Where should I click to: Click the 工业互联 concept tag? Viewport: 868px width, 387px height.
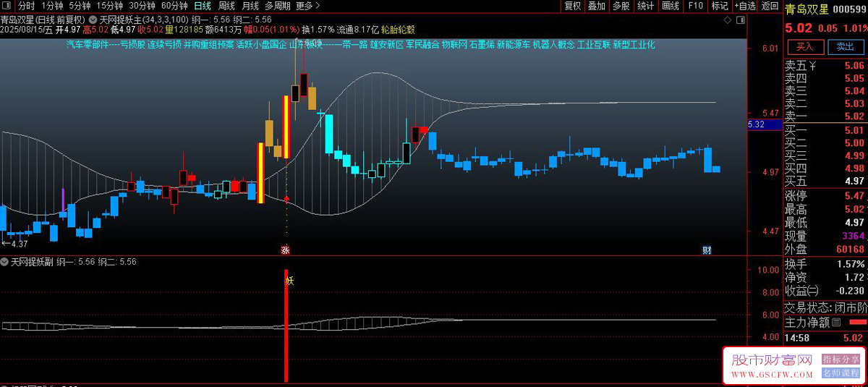(594, 44)
